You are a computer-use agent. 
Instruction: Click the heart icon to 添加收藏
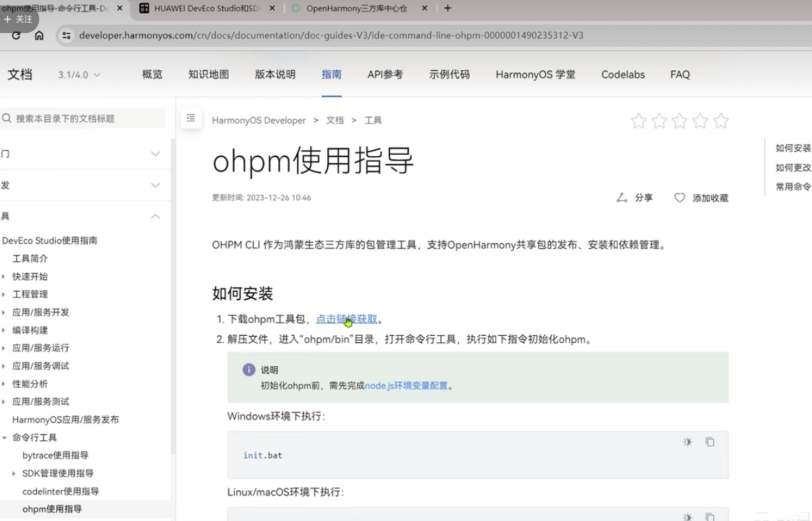tap(680, 198)
